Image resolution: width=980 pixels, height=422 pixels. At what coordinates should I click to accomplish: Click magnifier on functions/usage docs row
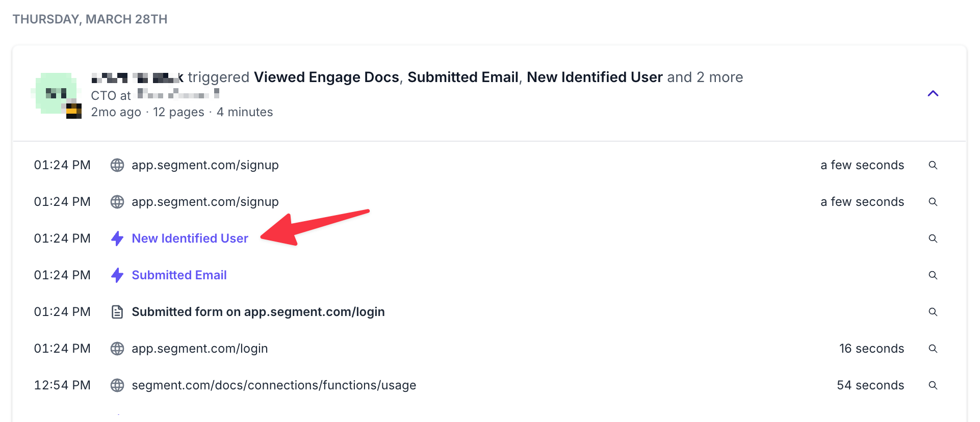pyautogui.click(x=933, y=385)
